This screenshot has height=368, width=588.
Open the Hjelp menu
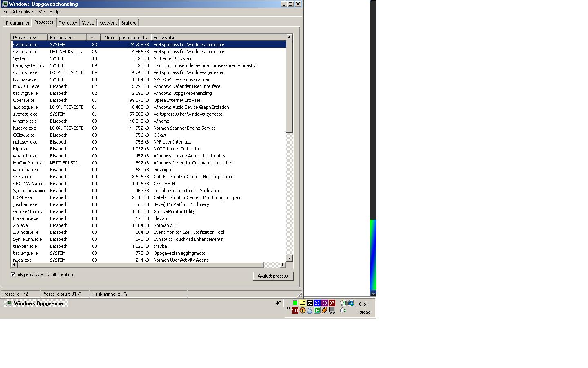(54, 12)
